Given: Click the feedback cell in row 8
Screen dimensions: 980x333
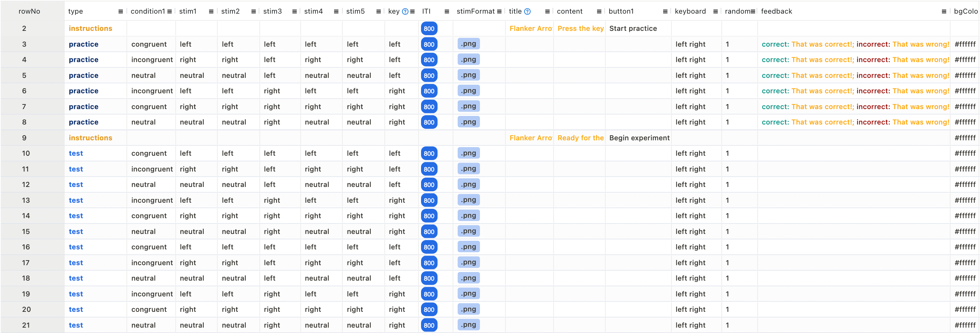Looking at the screenshot, I should click(854, 122).
